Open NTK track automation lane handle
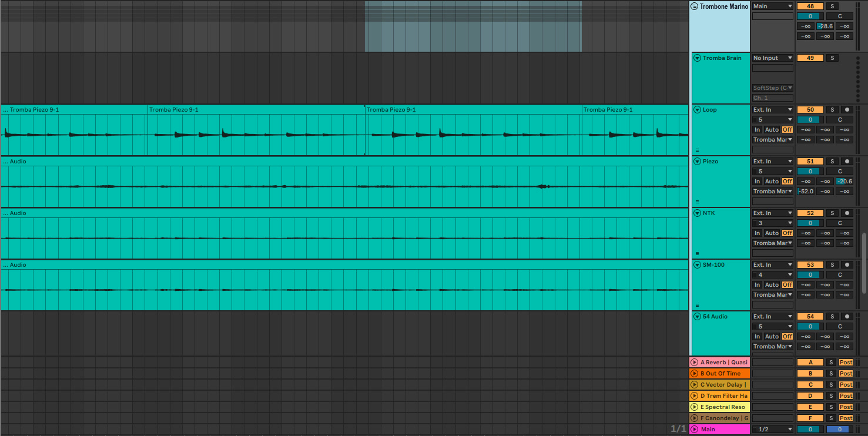The height and width of the screenshot is (436, 868). coord(698,253)
